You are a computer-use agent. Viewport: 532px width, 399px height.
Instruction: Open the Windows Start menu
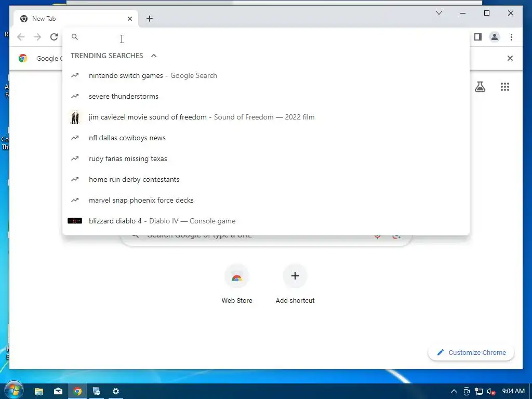point(14,391)
